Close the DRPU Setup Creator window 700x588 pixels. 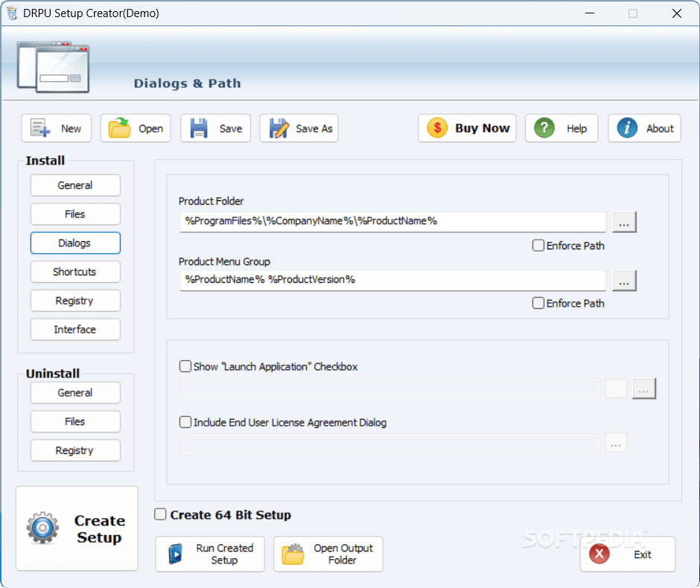pyautogui.click(x=677, y=13)
